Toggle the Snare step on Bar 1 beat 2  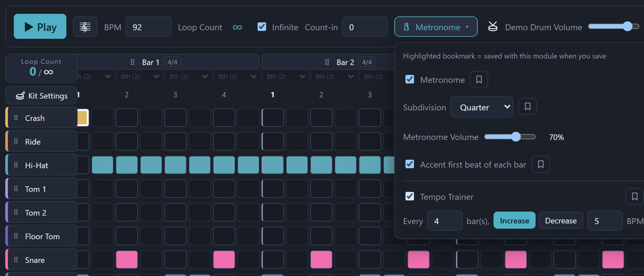click(127, 260)
